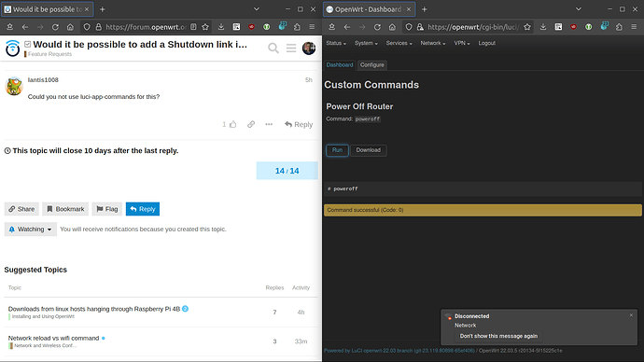Image resolution: width=644 pixels, height=362 pixels.
Task: Reload the forum page in left browser
Action: tap(55, 27)
